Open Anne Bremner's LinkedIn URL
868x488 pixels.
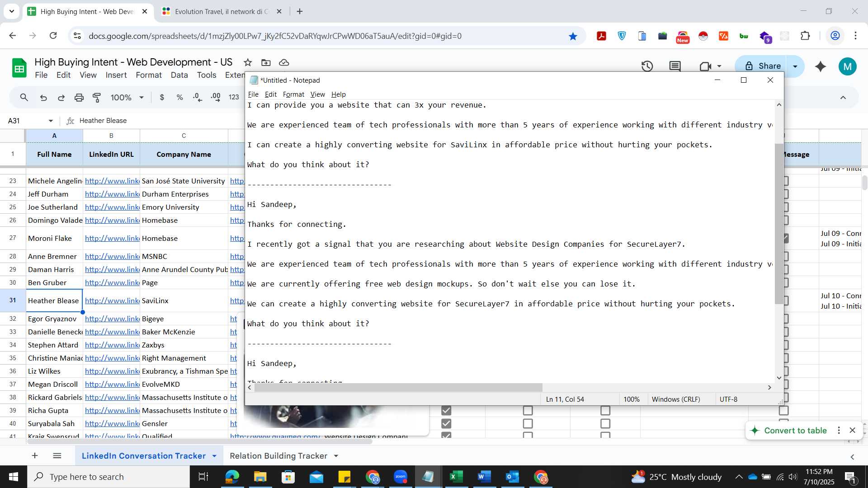pos(112,256)
